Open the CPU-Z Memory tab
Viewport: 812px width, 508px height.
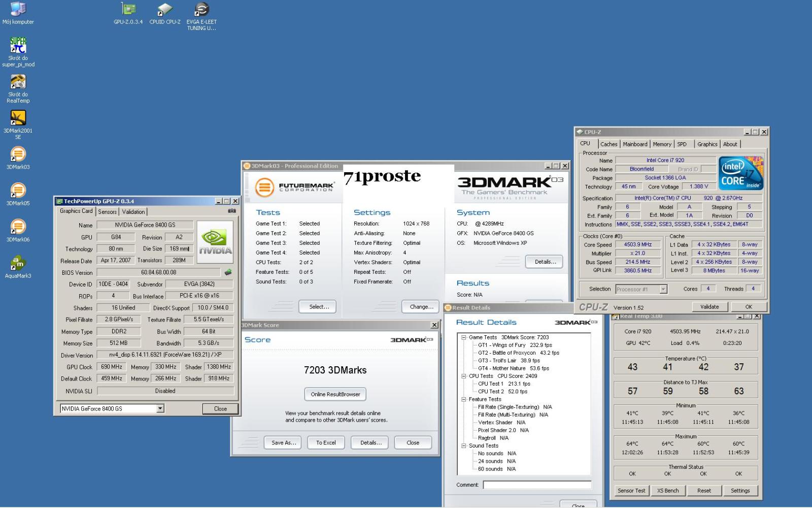662,144
